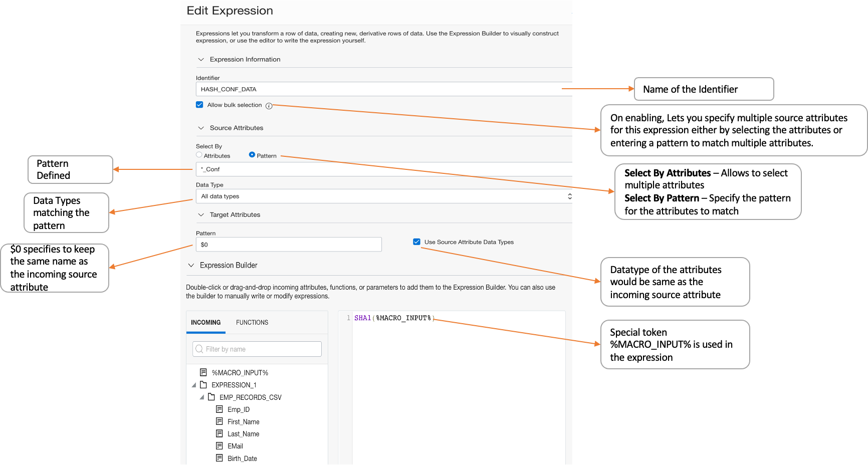Click the EXPRESSION_1 folder icon
868x465 pixels.
[x=203, y=385]
